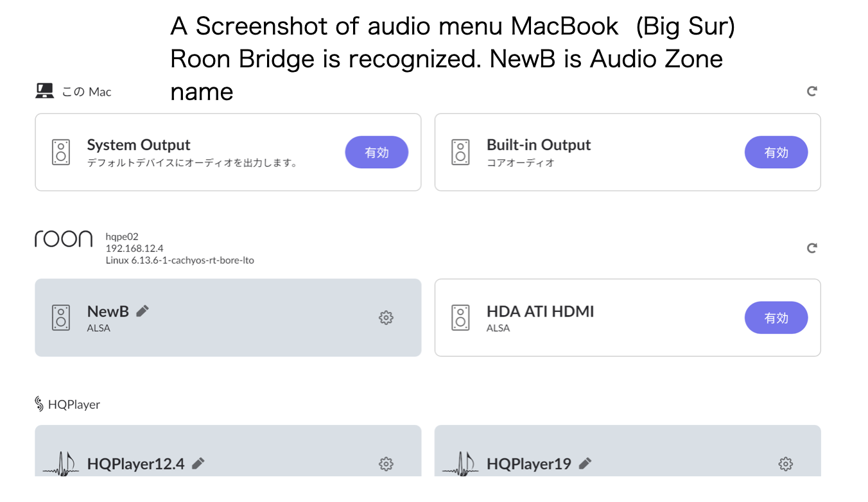Click the Built-in Output device title
868x502 pixels.
click(x=539, y=144)
